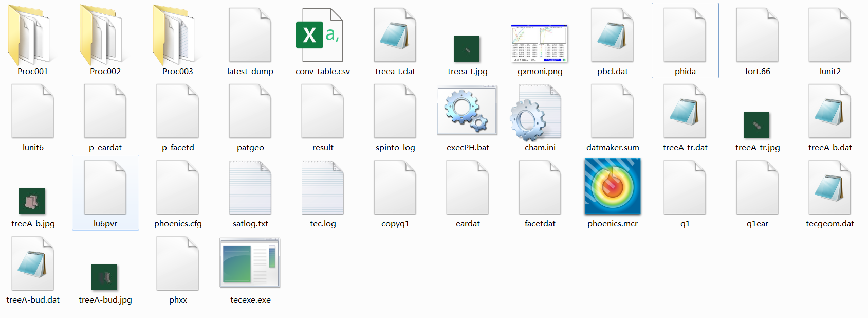Click the satlog.txt text file
This screenshot has height=318, width=868.
(x=250, y=188)
